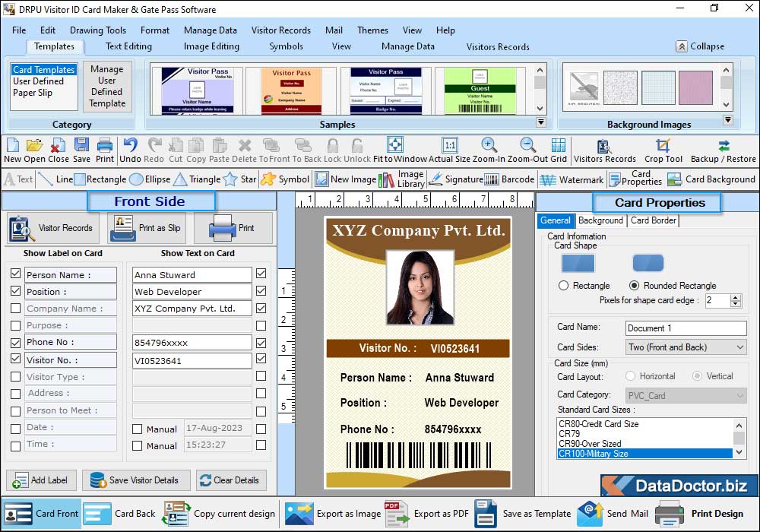Select the Star shape tool
This screenshot has height=532, width=760.
(239, 179)
